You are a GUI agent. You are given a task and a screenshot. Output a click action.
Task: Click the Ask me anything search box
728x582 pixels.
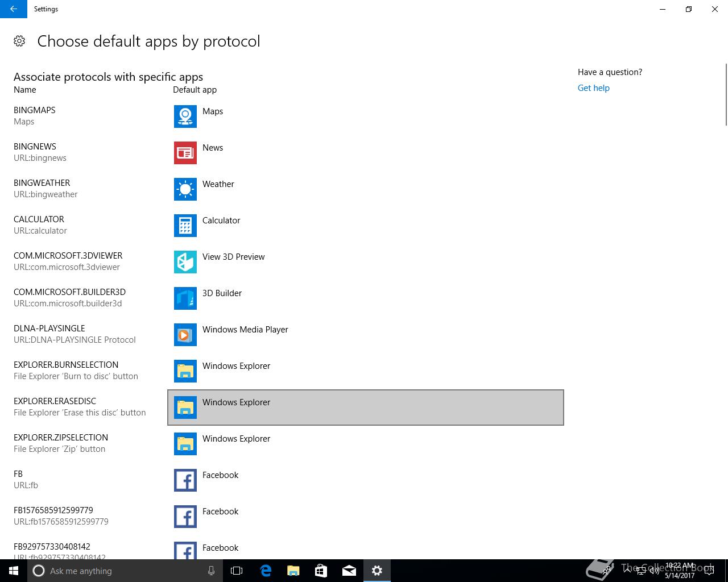point(124,571)
